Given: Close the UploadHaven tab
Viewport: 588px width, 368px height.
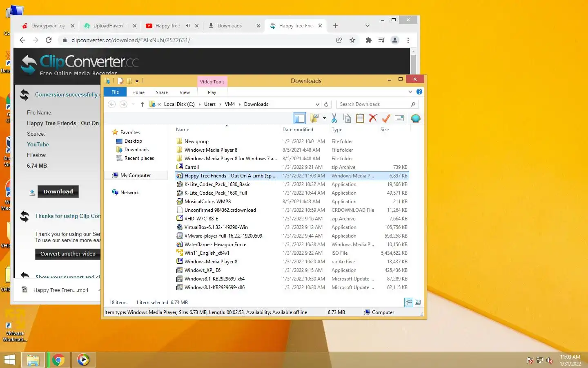Looking at the screenshot, I should point(135,26).
